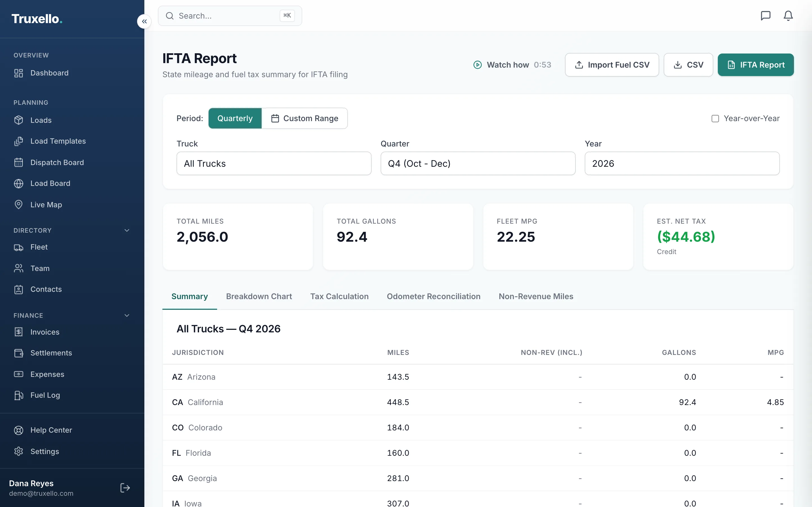Open the Year dropdown showing 2026
Image resolution: width=812 pixels, height=507 pixels.
point(682,163)
